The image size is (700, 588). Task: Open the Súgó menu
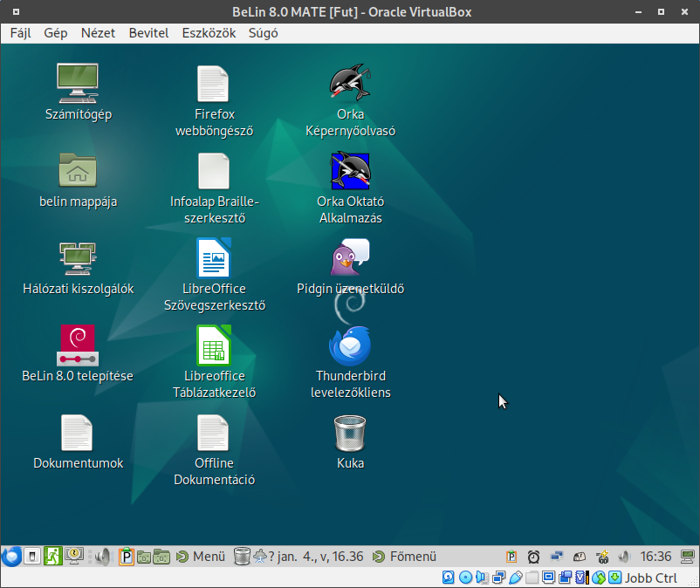pos(263,33)
